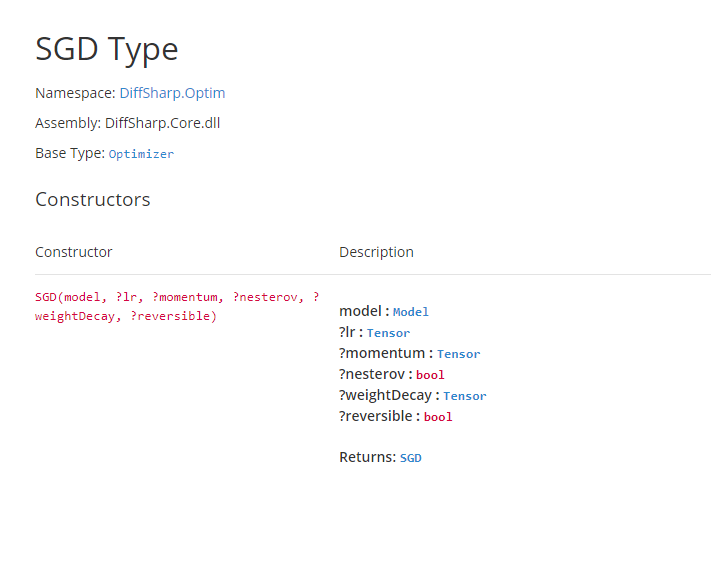Open the Tensor link for ?momentum
711x575 pixels.
coord(458,354)
